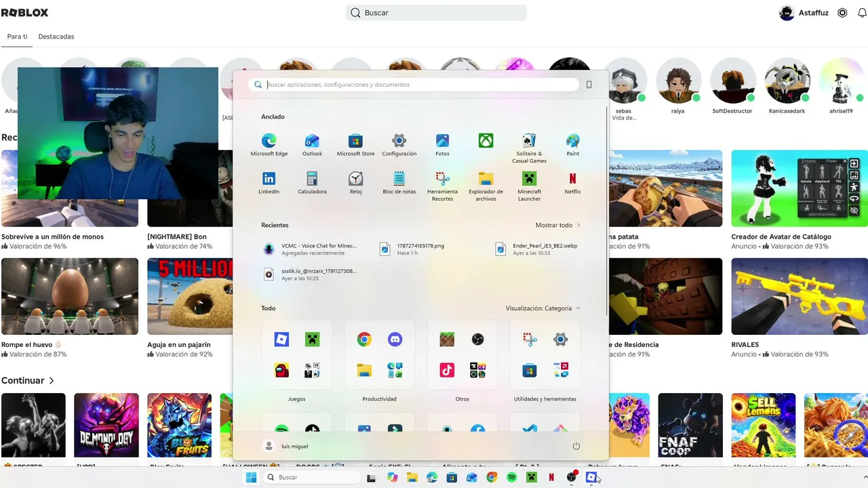Open Roblox in the Juegos category
The height and width of the screenshot is (488, 868).
click(281, 340)
